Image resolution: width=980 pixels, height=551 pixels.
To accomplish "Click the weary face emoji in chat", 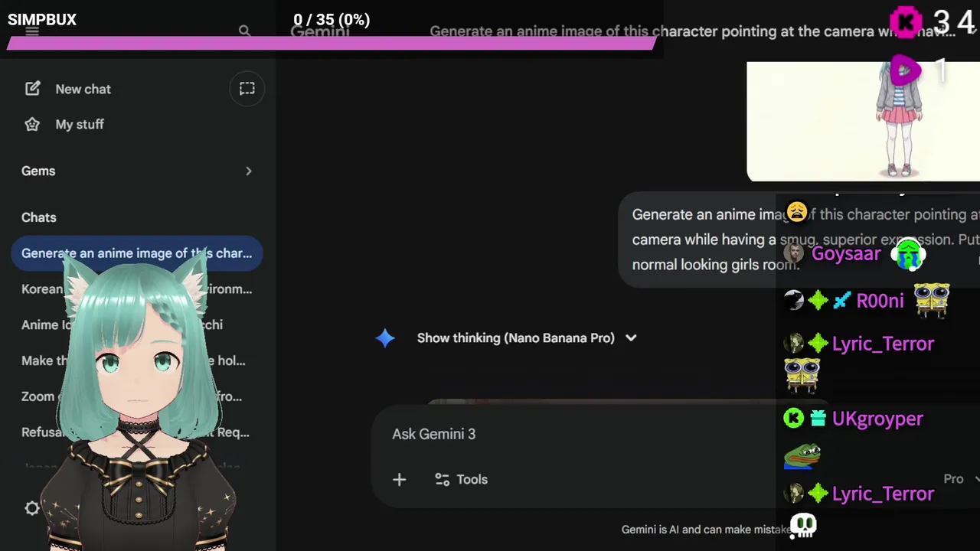I will [796, 211].
